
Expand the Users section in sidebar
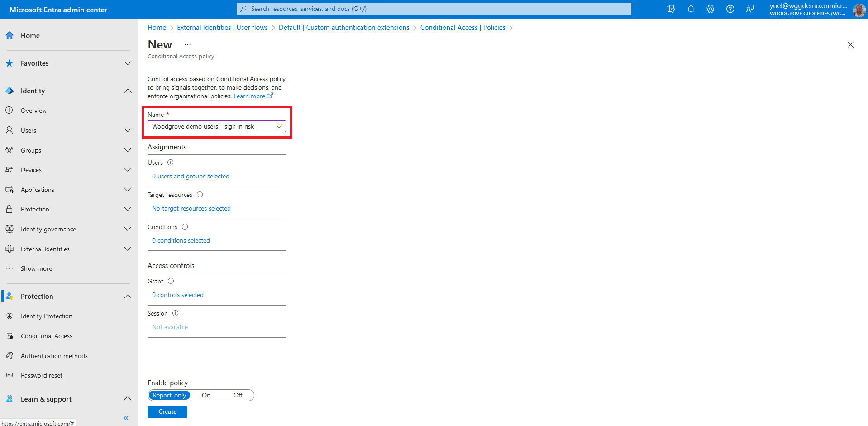(x=128, y=130)
